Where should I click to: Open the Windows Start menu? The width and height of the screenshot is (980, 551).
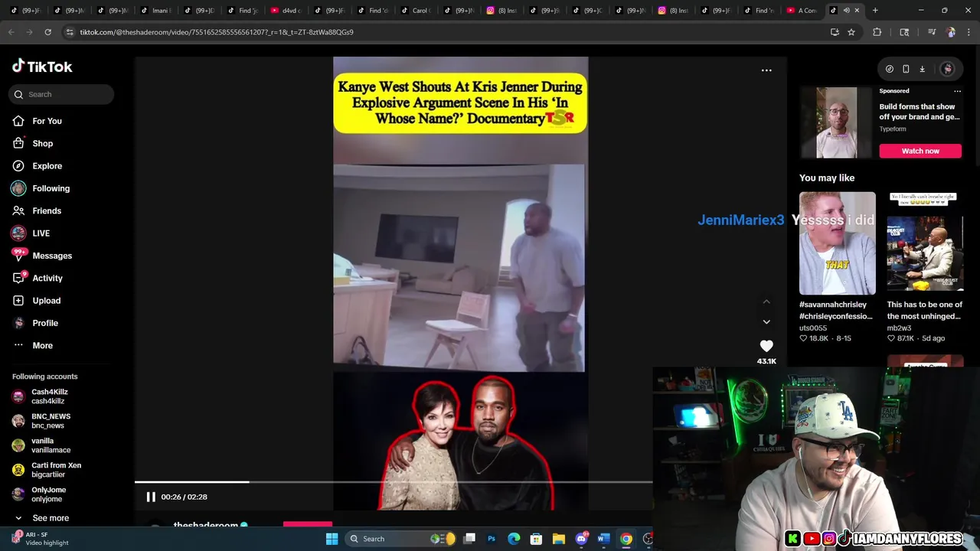click(332, 539)
